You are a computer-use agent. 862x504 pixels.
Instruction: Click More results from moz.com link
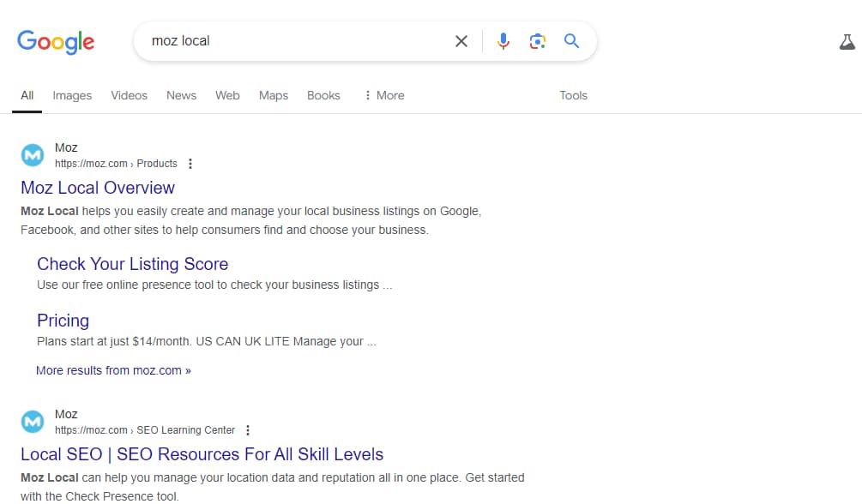tap(113, 370)
